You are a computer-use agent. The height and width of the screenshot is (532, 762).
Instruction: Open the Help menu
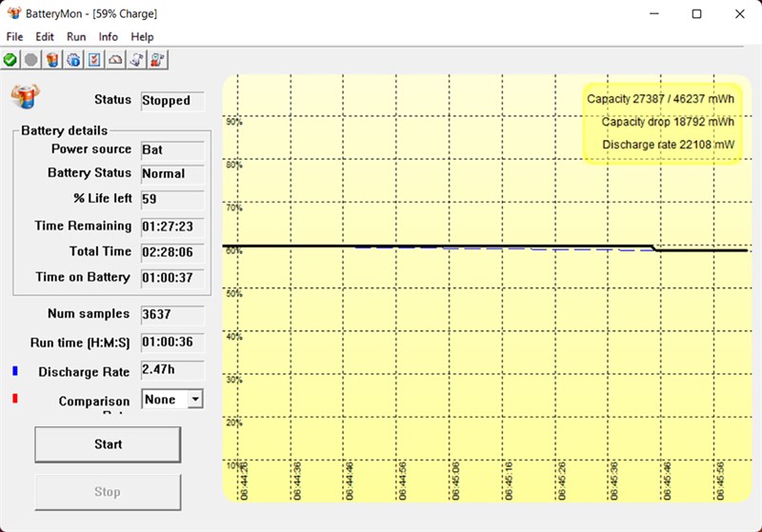click(x=142, y=37)
